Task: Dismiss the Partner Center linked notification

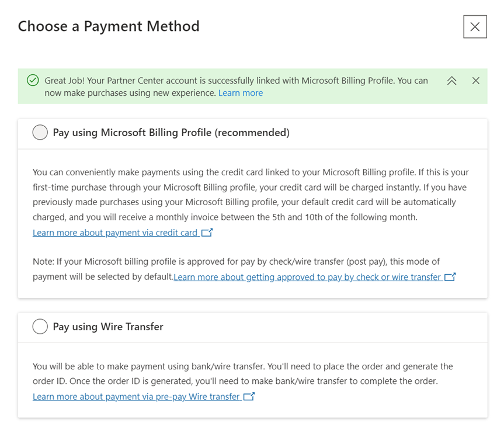Action: coord(476,81)
